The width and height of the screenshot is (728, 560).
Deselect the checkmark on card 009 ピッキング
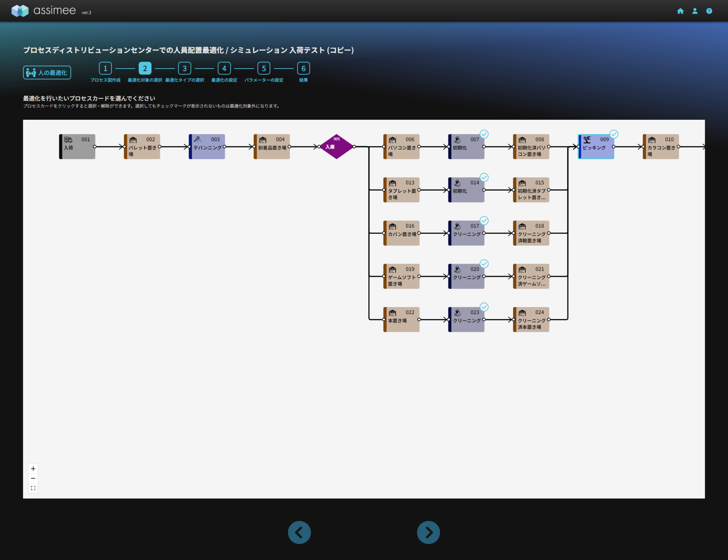coord(614,134)
